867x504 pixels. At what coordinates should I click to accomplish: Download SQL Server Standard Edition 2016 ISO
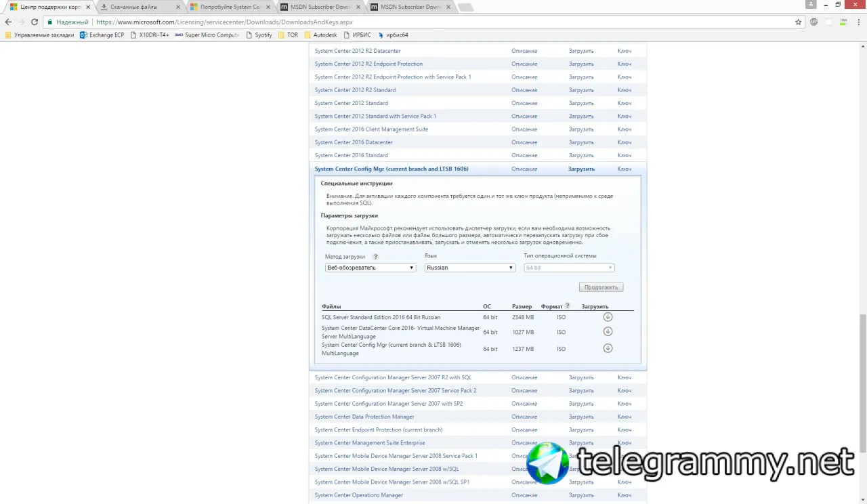[x=608, y=317]
